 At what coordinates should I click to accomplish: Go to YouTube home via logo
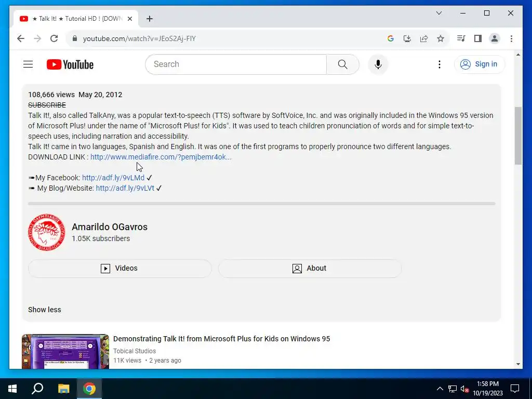point(70,64)
